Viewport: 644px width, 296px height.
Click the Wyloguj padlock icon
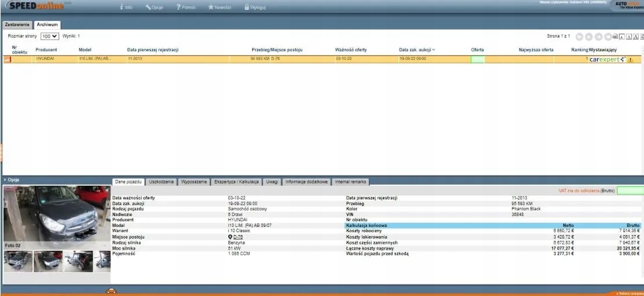(x=247, y=7)
